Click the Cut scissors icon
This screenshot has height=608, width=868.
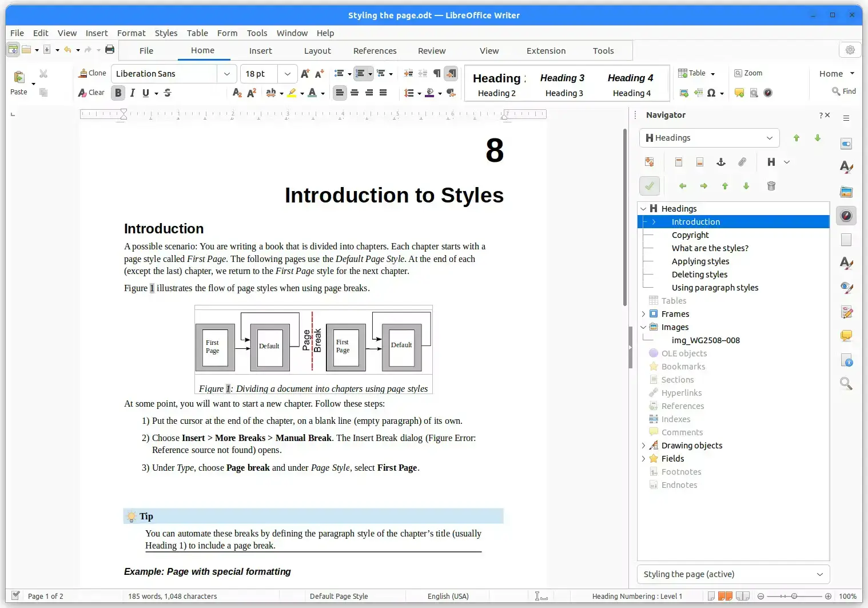tap(43, 74)
